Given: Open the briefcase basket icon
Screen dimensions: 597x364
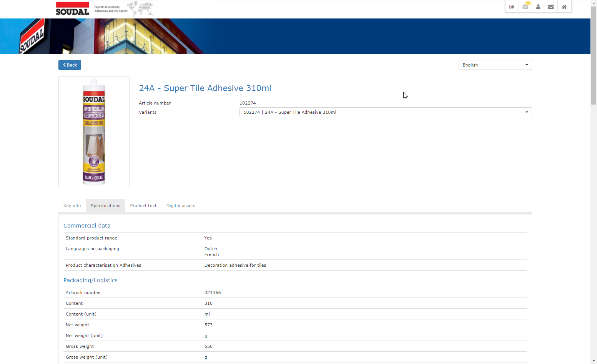Looking at the screenshot, I should tap(525, 7).
